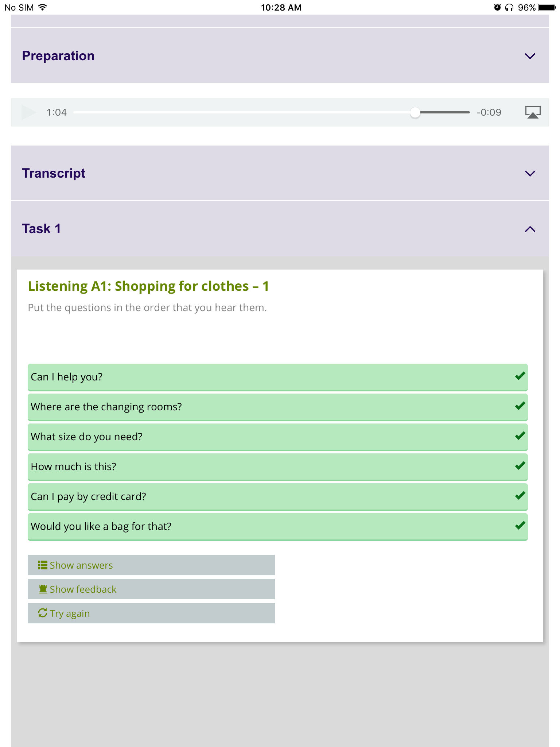Tap the checkmark on 'How much is this?'
Viewport: 560px width, 747px height.
(x=520, y=466)
